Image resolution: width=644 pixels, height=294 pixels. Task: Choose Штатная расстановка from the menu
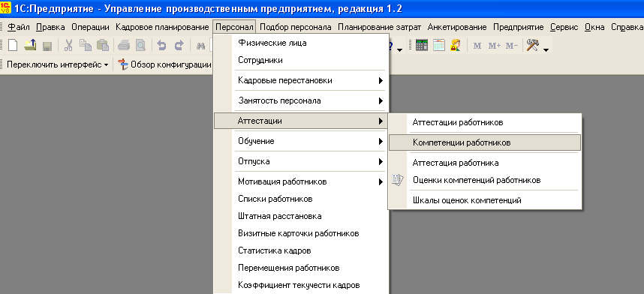pos(300,217)
